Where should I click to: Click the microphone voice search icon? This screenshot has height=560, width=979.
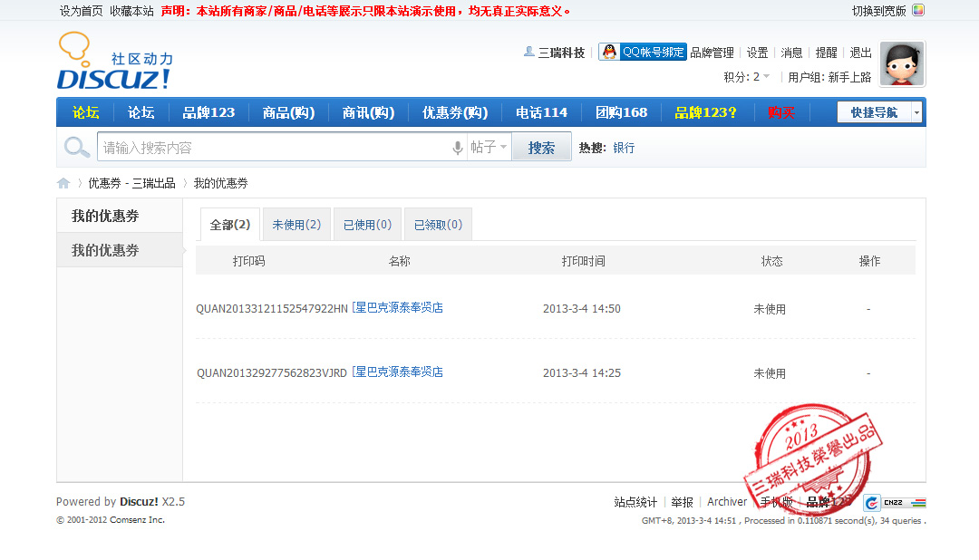(x=457, y=148)
